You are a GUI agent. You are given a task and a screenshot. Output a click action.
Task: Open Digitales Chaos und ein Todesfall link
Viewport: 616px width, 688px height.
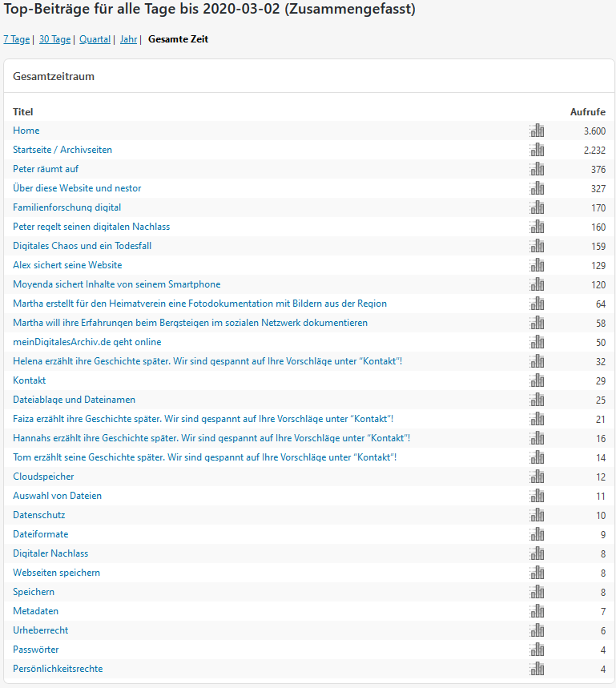coord(82,246)
